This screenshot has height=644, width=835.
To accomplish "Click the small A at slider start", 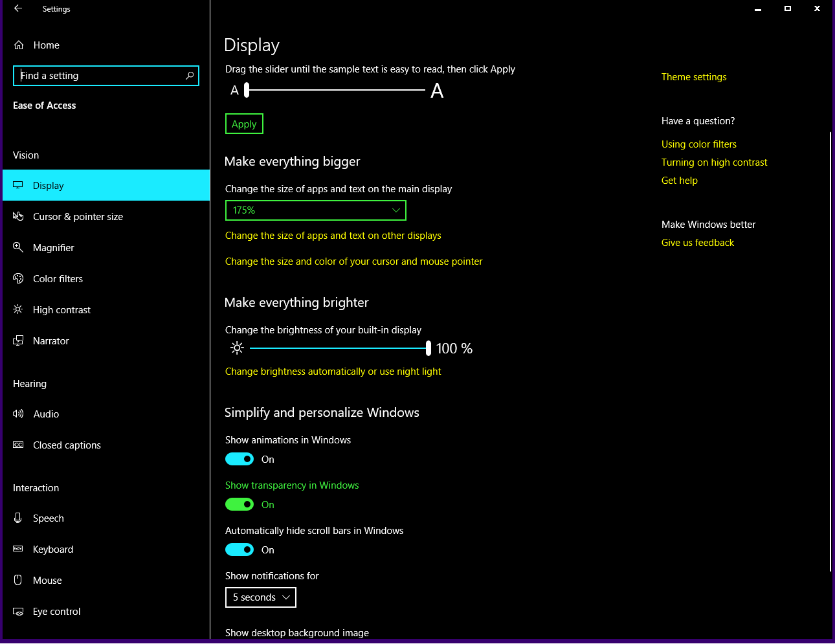I will pos(234,91).
